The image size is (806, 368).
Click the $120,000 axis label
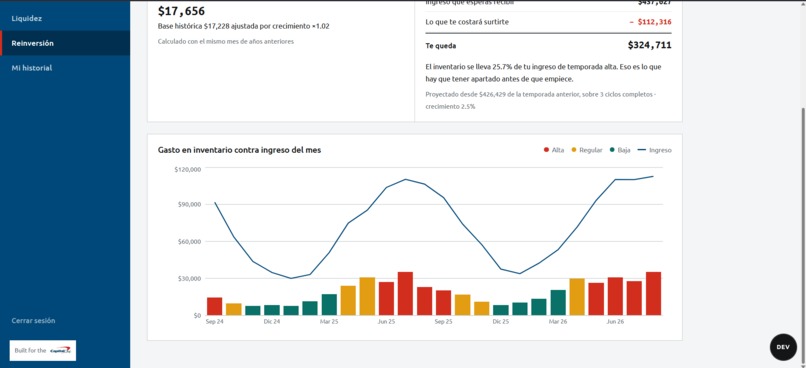(187, 169)
